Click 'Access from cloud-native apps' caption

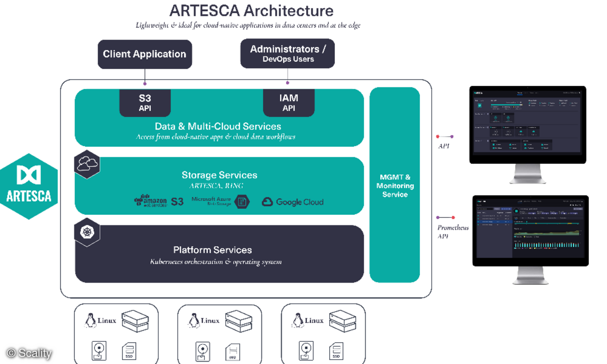215,136
